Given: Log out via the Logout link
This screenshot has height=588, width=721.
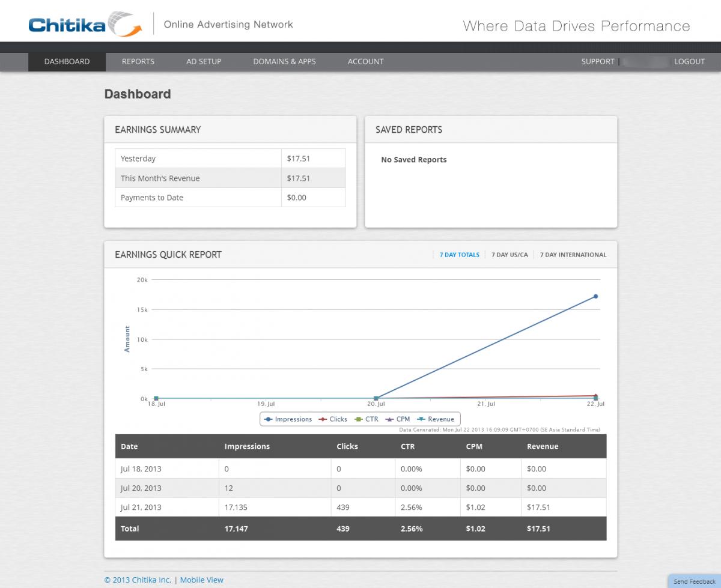Looking at the screenshot, I should tap(689, 61).
